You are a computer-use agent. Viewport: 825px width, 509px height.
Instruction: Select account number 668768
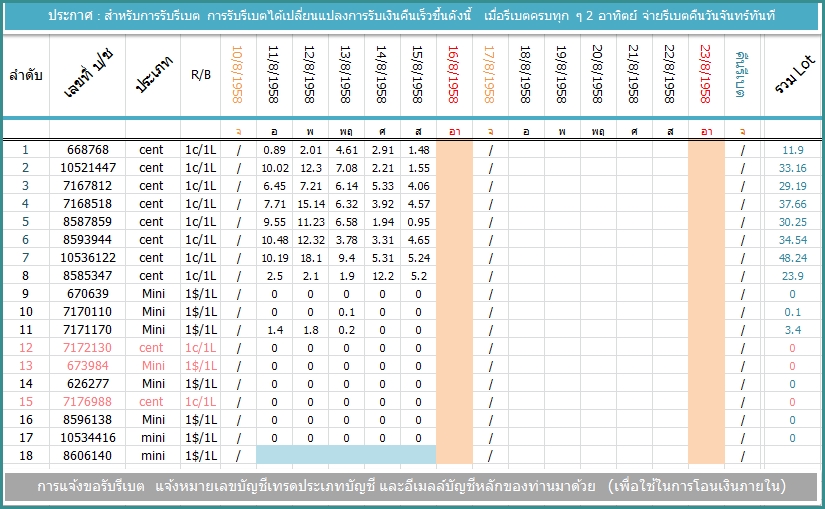[x=88, y=150]
